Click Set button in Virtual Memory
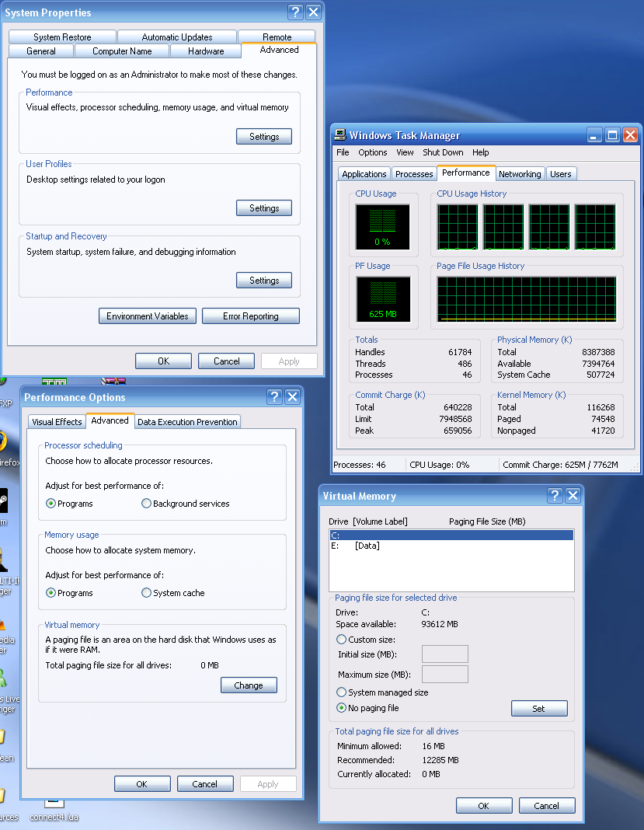The image size is (644, 830). click(x=539, y=708)
